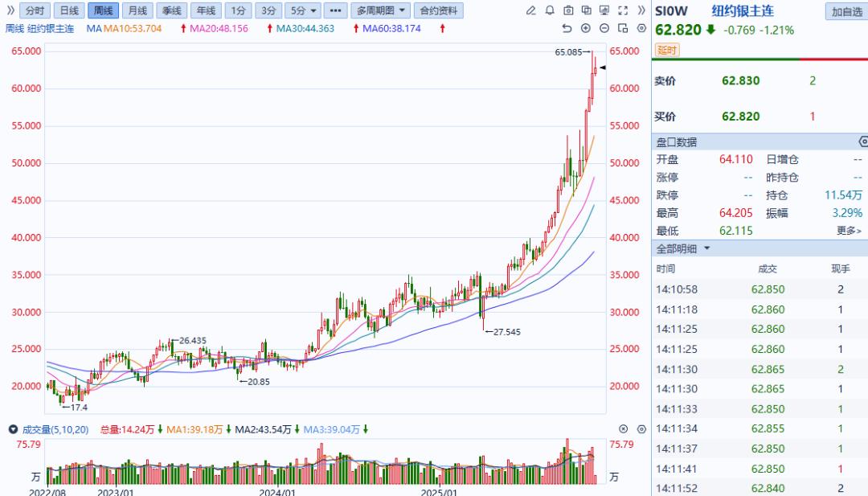Open the 多周期图 dropdown

click(381, 10)
